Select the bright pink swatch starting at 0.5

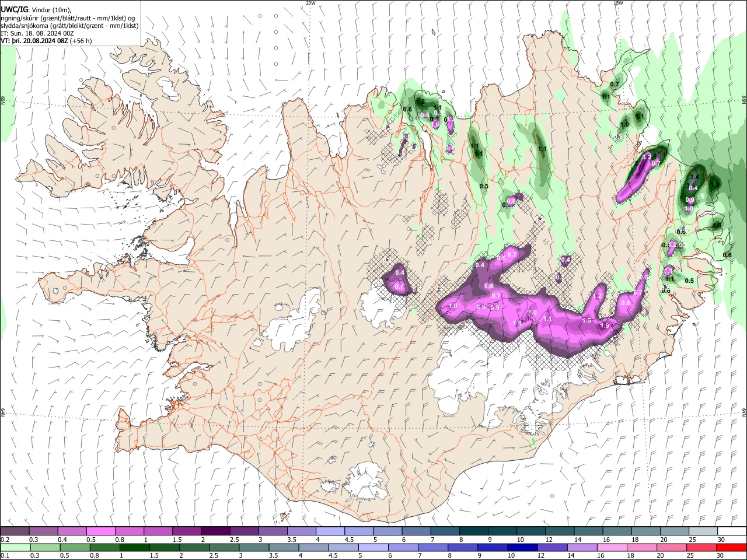coord(100,531)
